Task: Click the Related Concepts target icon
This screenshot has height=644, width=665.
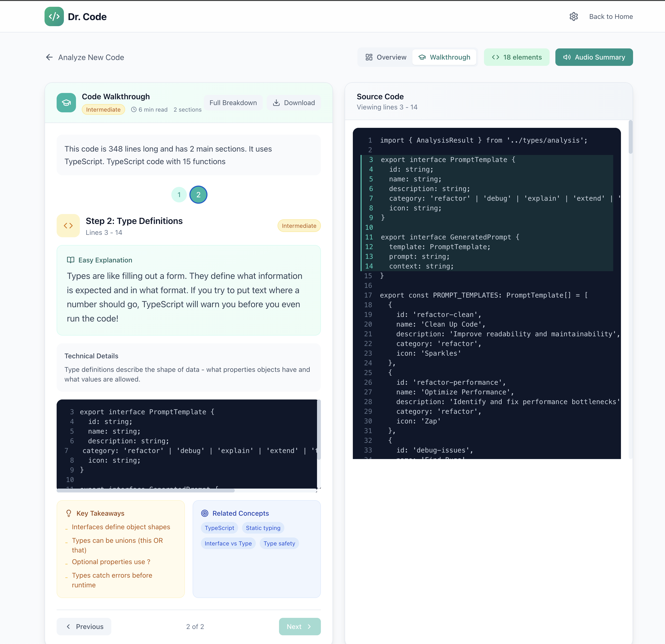Action: click(204, 513)
